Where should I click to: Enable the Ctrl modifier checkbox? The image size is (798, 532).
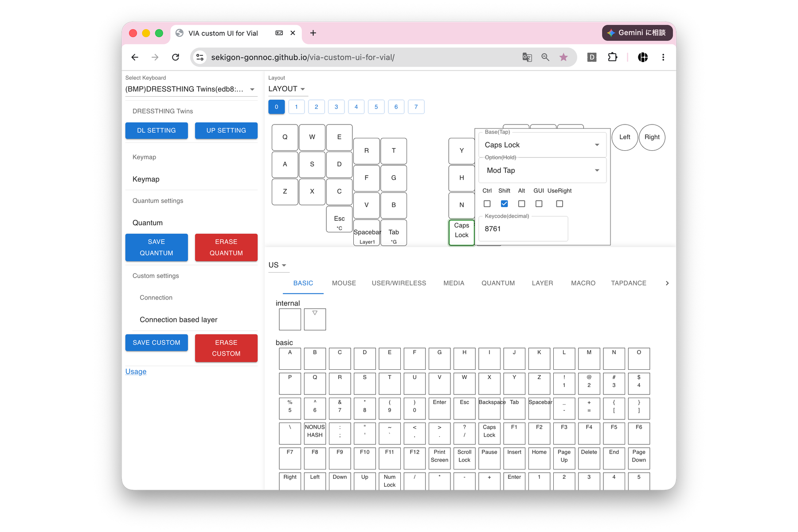pyautogui.click(x=487, y=204)
